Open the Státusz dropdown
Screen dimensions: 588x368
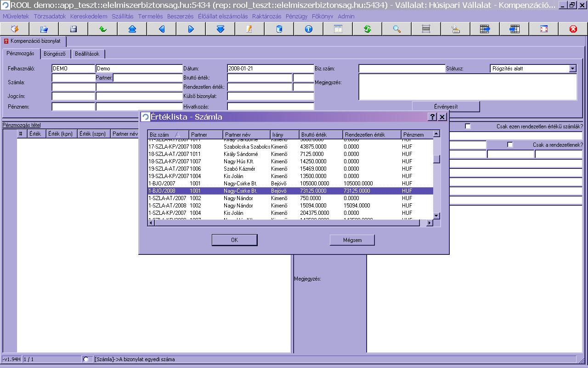point(572,69)
